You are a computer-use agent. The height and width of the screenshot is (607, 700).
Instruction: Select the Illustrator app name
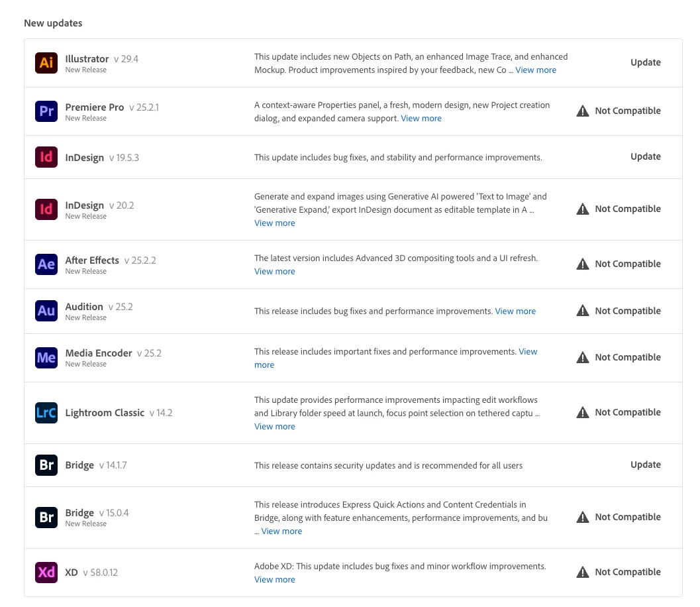87,59
